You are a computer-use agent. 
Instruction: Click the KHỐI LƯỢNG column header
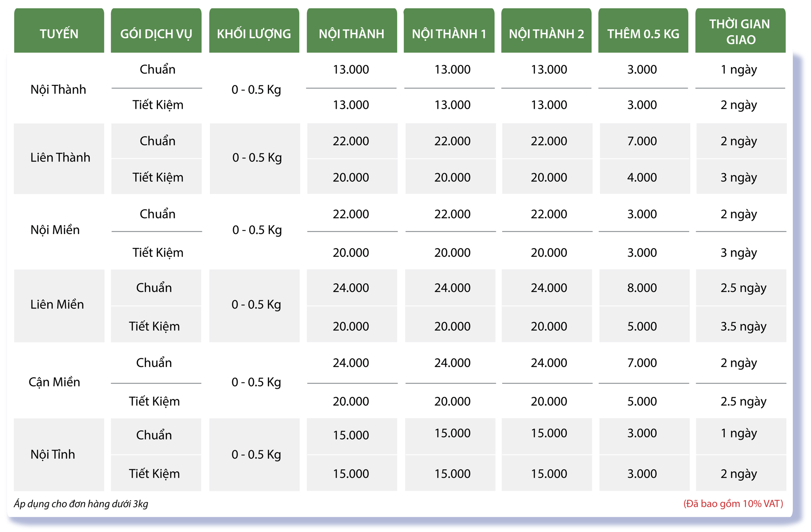tap(254, 31)
